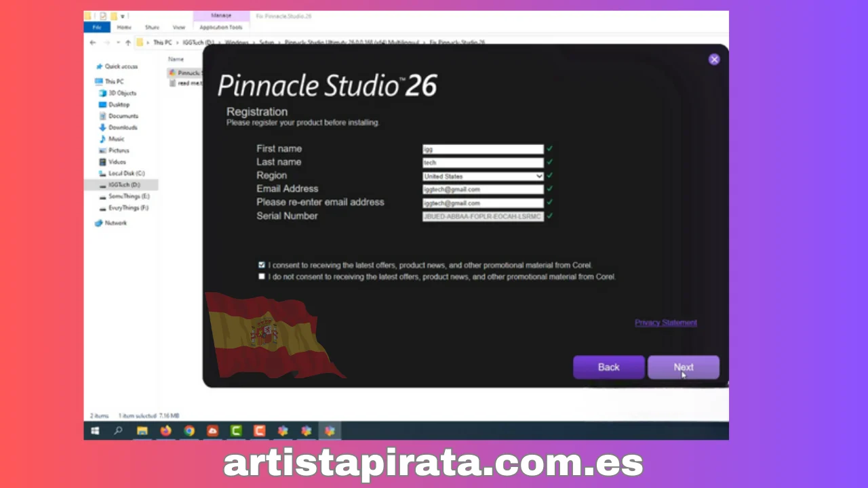Launch Google Chrome from taskbar
The width and height of the screenshot is (868, 488).
189,430
